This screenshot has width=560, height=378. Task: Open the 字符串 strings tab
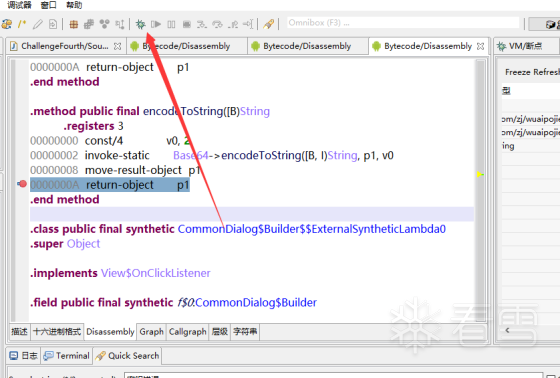(x=245, y=332)
